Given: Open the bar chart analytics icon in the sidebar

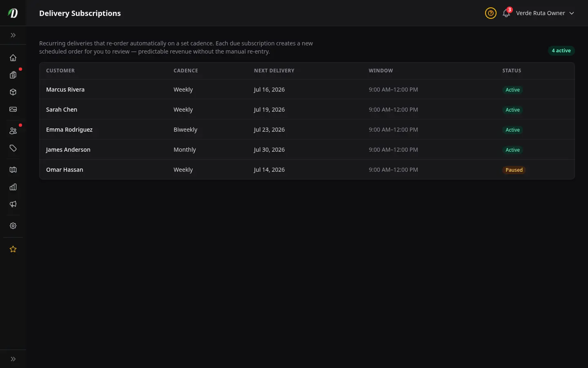Looking at the screenshot, I should point(13,187).
